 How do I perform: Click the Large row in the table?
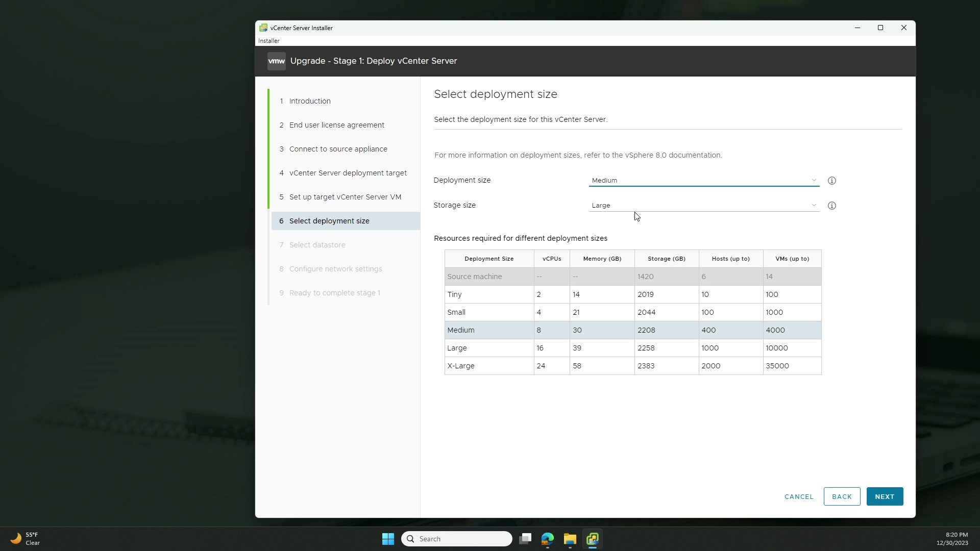coord(633,348)
